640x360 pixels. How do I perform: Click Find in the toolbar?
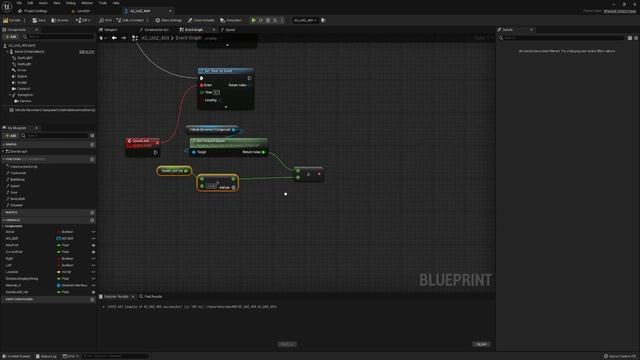pyautogui.click(x=106, y=20)
